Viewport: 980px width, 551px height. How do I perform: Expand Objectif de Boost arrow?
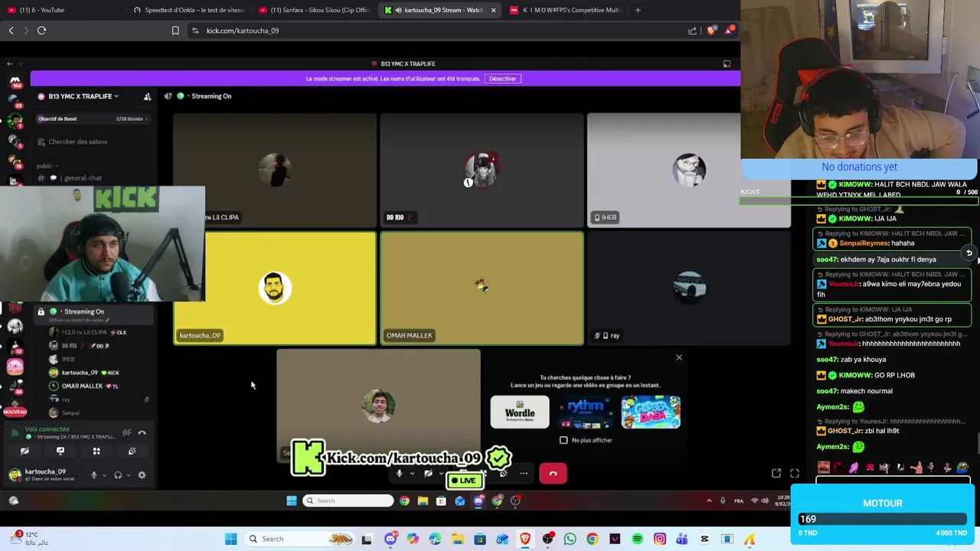point(146,119)
